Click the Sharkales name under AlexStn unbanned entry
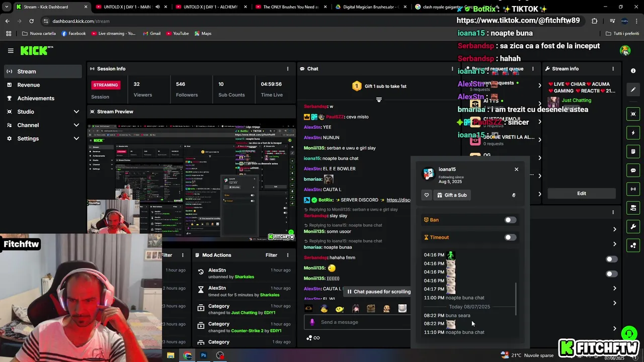This screenshot has height=362, width=644. coord(244,277)
